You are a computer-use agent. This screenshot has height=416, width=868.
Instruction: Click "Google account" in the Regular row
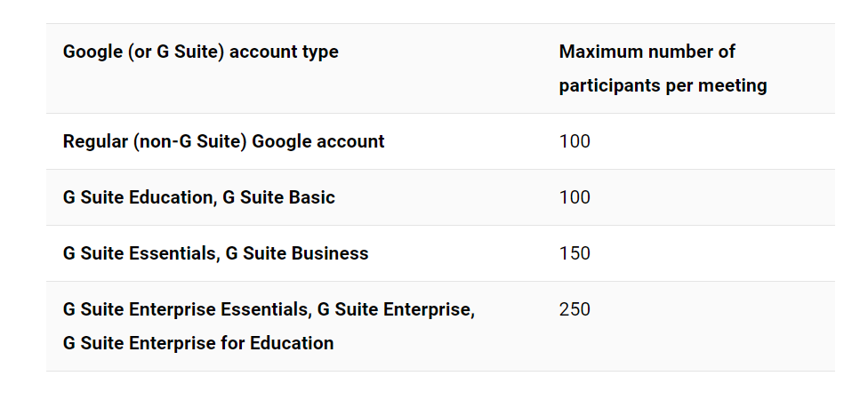[x=318, y=141]
